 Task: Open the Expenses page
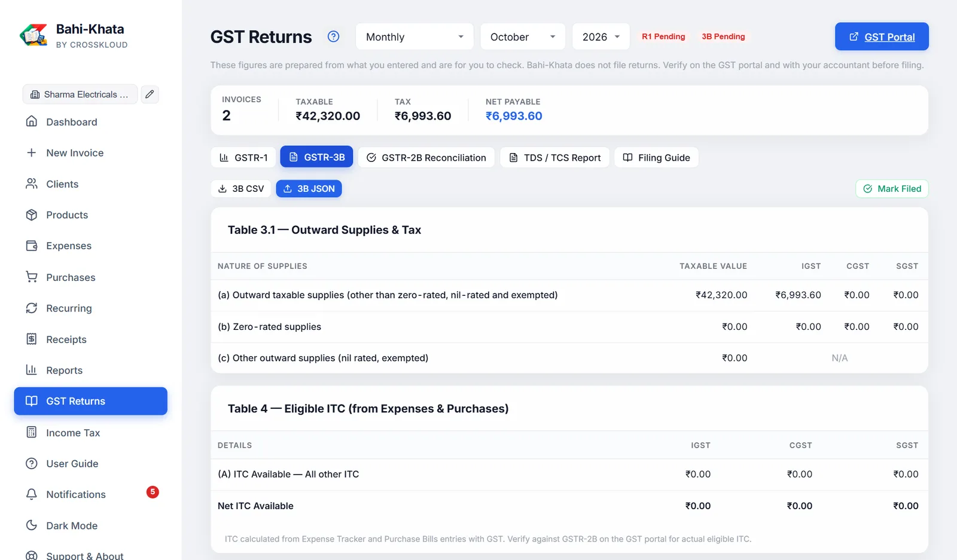pos(90,246)
